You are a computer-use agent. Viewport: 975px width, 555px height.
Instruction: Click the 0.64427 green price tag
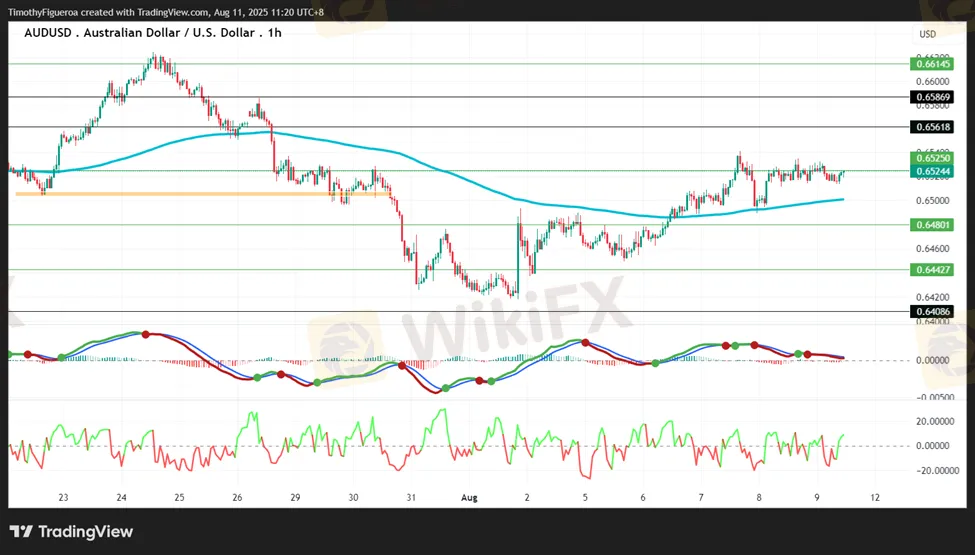coord(931,270)
